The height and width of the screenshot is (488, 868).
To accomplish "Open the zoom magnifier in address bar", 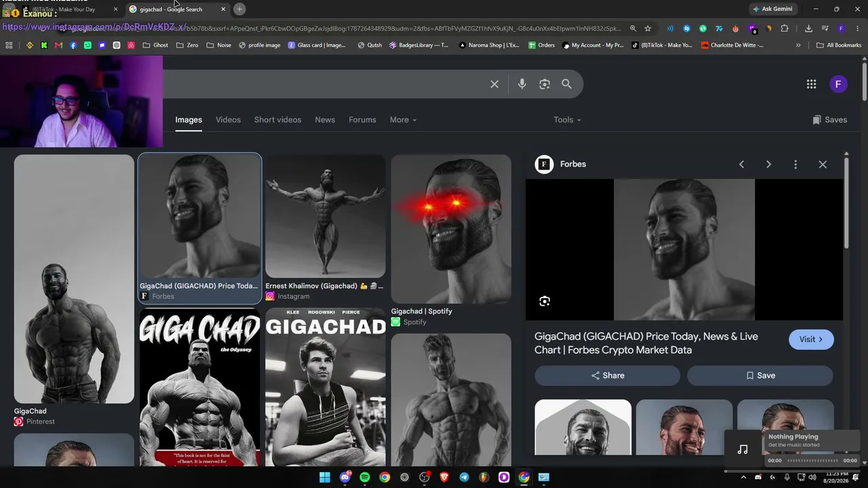I will pos(633,28).
